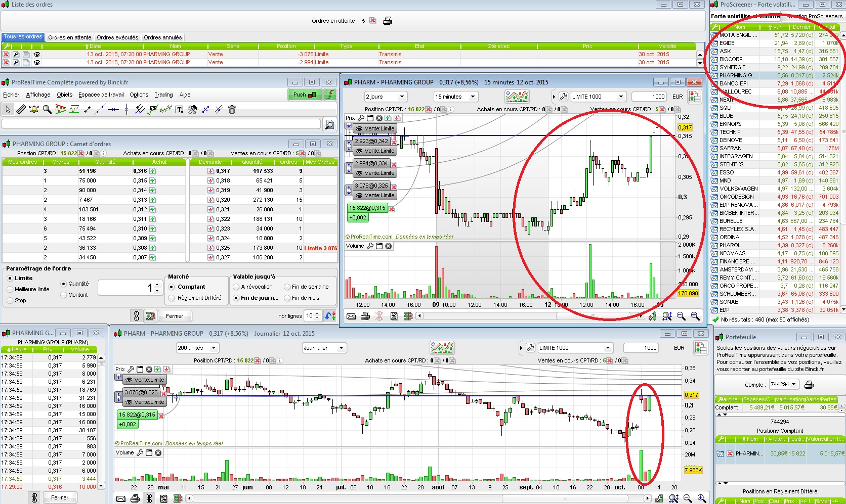Screen dimensions: 846x504
Task: Open the Fichier menu
Action: coord(11,95)
